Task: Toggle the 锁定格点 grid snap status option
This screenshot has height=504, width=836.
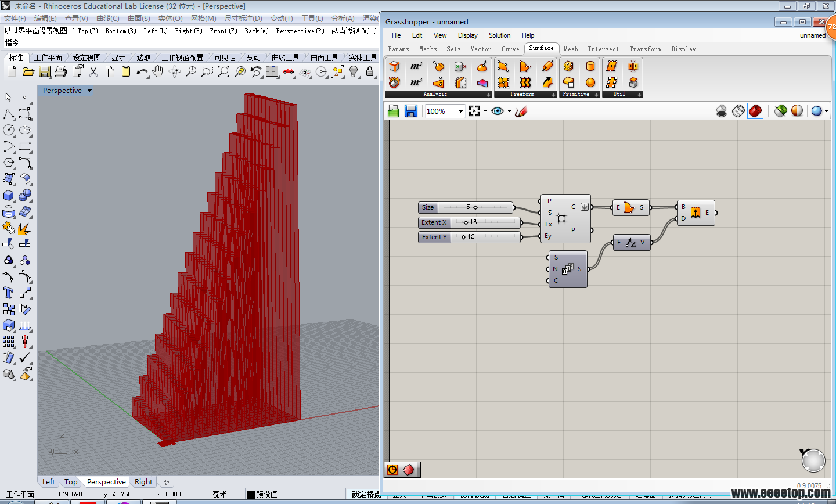Action: tap(366, 494)
